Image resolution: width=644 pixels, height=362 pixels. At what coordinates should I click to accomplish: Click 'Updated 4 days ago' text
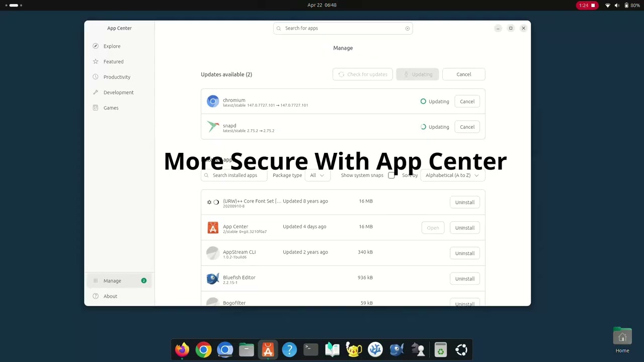tap(304, 227)
